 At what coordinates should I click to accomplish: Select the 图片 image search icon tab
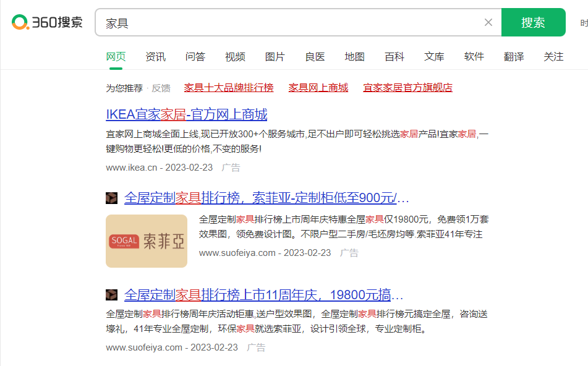click(x=275, y=56)
